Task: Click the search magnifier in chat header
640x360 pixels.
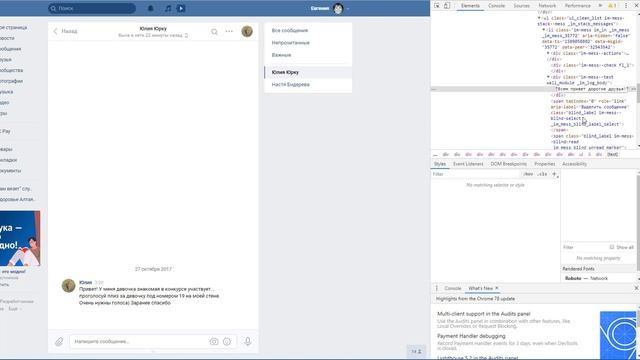Action: (x=214, y=31)
